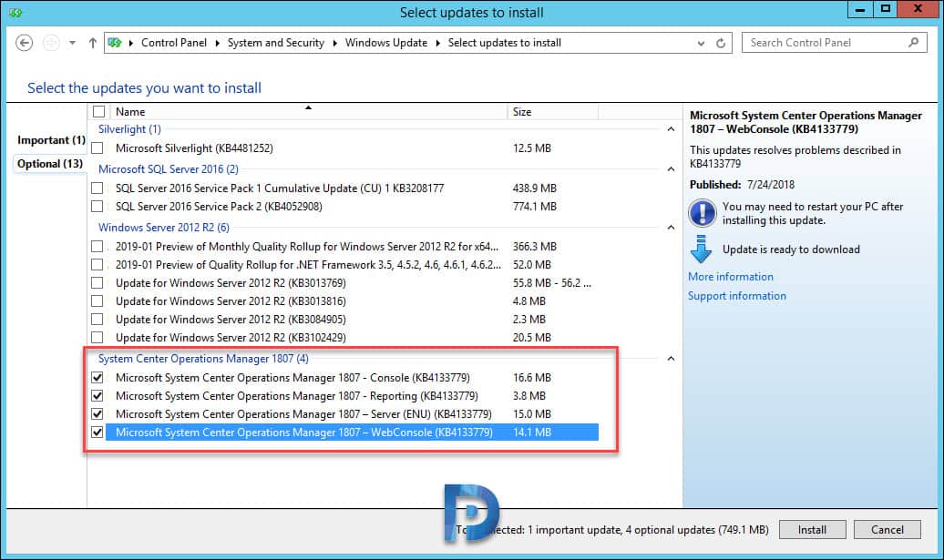The image size is (944, 560).
Task: Check 2019-01 .NET Framework Quality Rollup preview
Action: 97,265
